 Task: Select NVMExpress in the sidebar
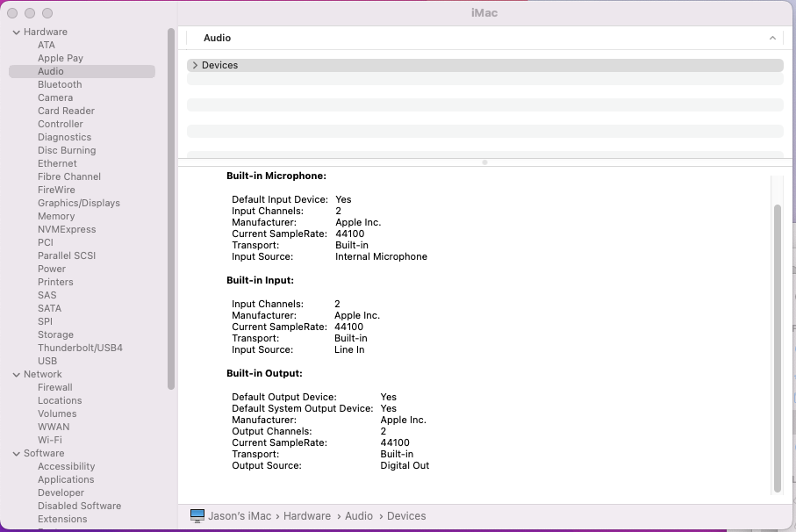click(x=67, y=229)
